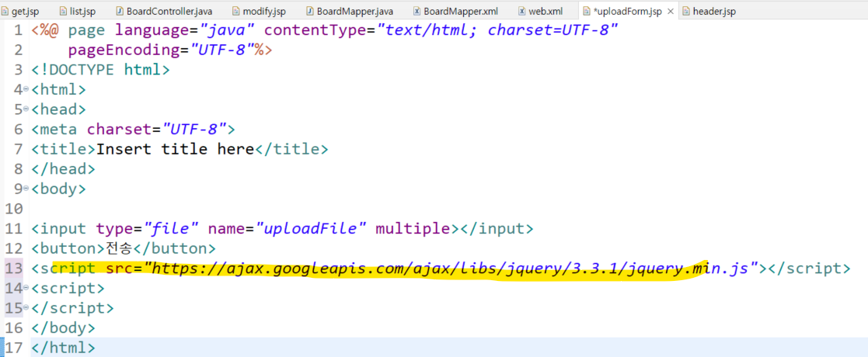
Task: Click line number 13 in the gutter
Action: click(14, 269)
